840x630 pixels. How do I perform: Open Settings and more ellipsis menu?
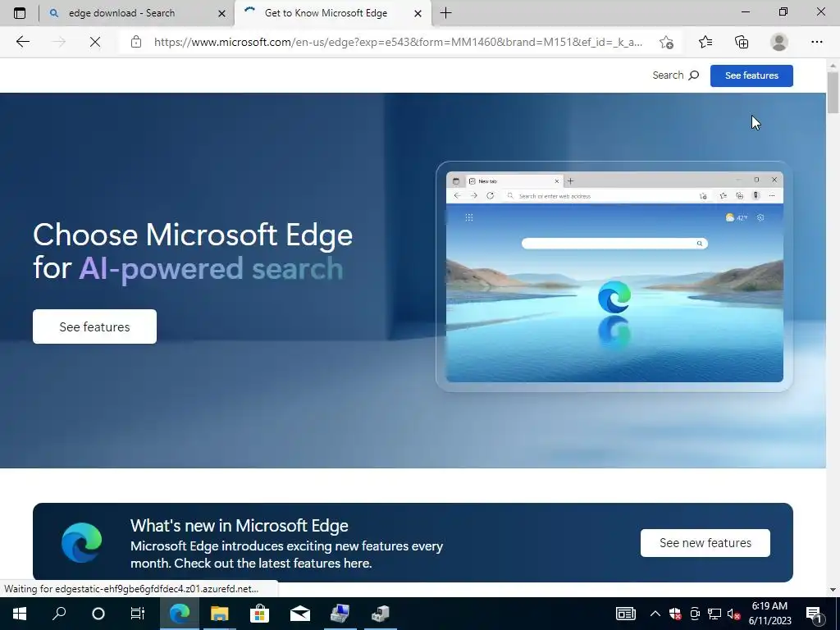(x=816, y=42)
